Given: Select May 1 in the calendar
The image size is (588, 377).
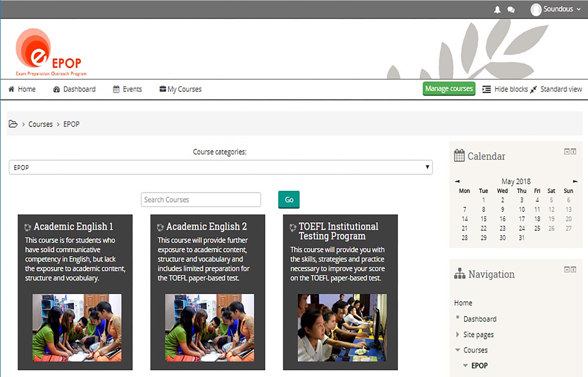Looking at the screenshot, I should coord(483,200).
